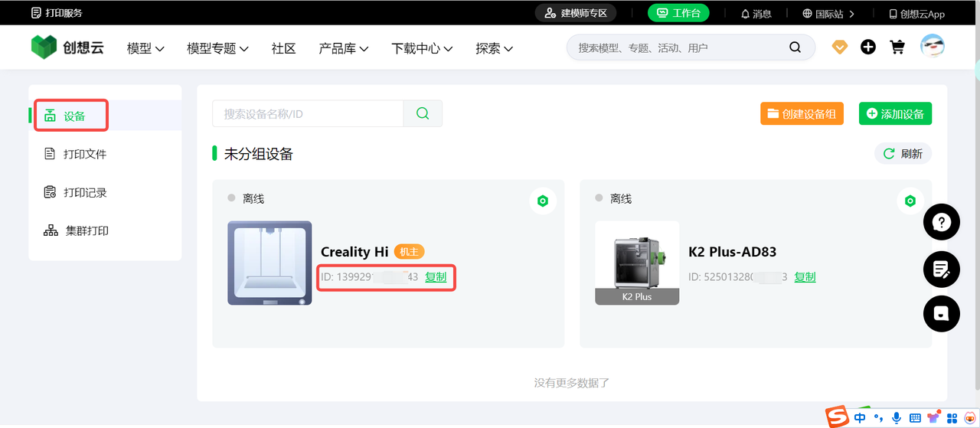The image size is (980, 428).
Task: Click the orange 创建设备组 button
Action: point(802,113)
